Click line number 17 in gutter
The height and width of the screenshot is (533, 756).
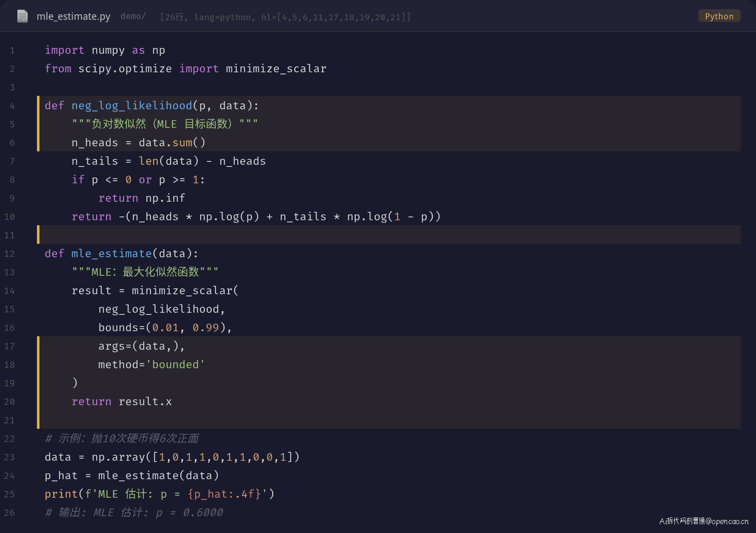pyautogui.click(x=10, y=346)
